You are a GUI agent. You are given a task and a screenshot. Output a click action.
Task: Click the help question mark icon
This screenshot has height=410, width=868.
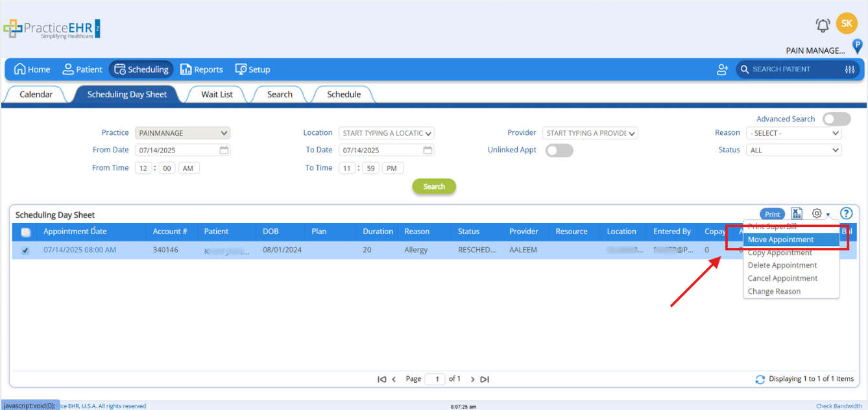[846, 213]
